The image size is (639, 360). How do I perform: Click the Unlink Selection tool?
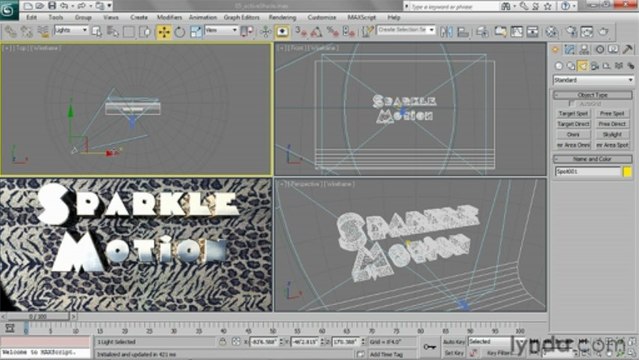27,32
